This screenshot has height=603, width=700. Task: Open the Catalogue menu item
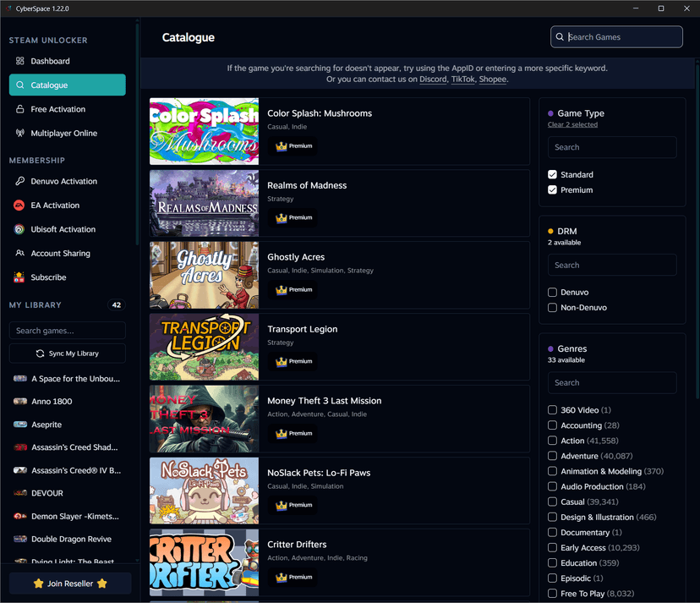67,85
